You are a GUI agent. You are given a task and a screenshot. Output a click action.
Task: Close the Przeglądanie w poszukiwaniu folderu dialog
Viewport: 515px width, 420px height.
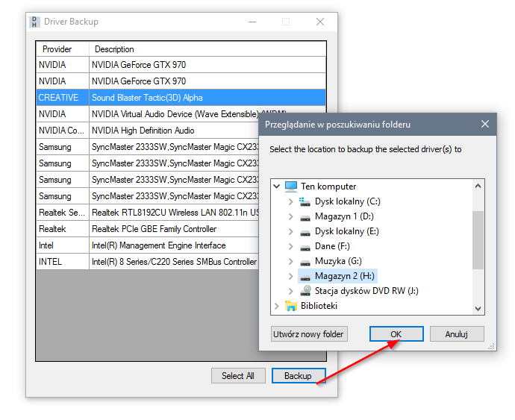pyautogui.click(x=485, y=124)
